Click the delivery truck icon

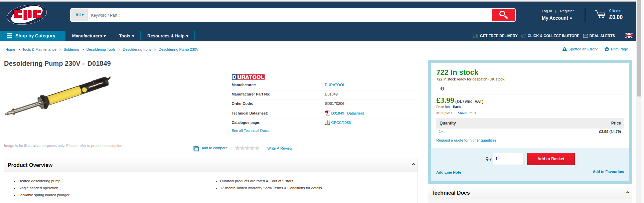[x=475, y=36]
